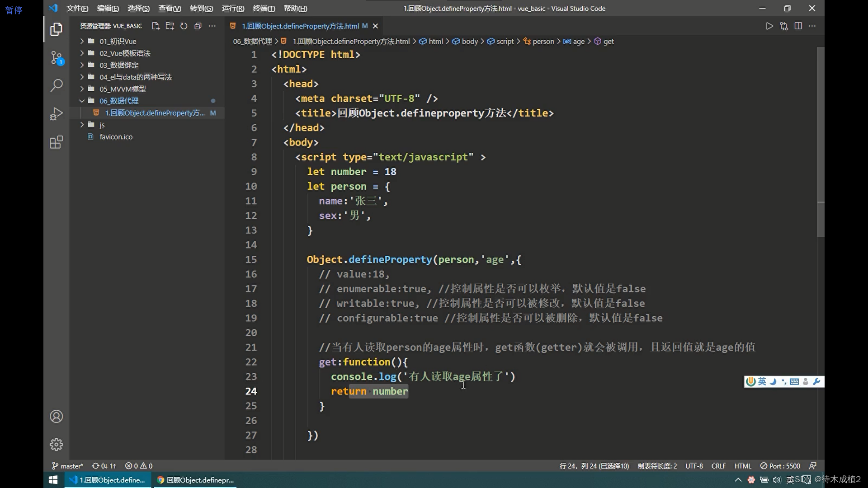Open Source Control view with badge
The width and height of the screenshot is (868, 488).
(x=56, y=58)
